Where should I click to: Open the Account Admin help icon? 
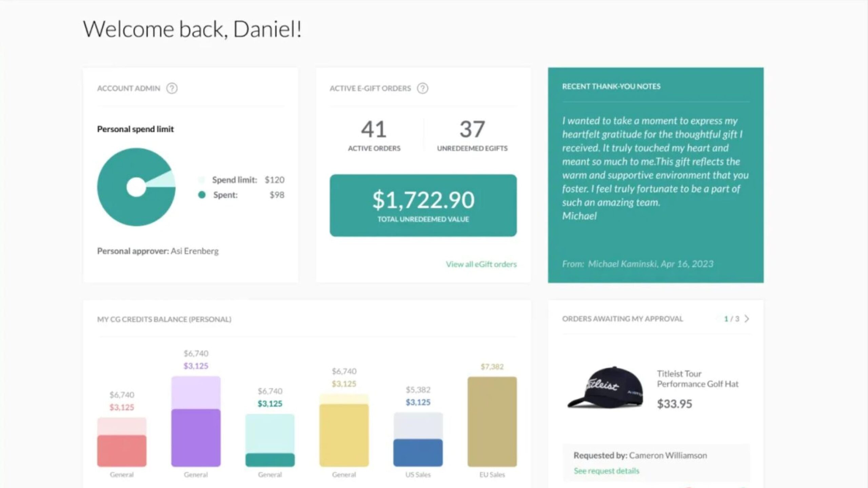(x=172, y=88)
